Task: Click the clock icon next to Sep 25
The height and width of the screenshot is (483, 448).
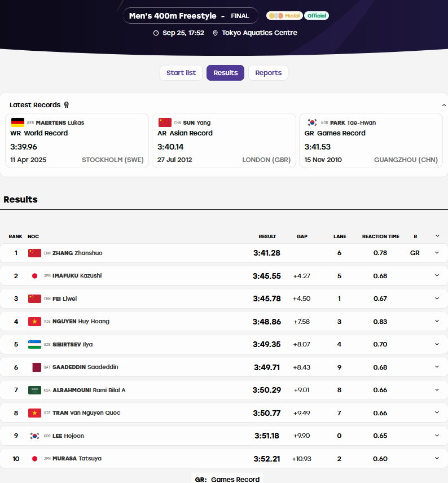Action: click(x=156, y=33)
